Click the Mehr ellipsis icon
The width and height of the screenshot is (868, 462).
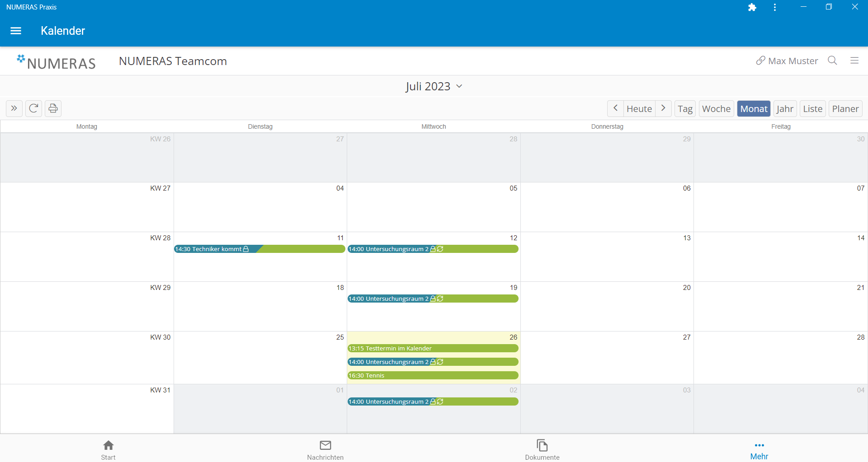pos(759,445)
